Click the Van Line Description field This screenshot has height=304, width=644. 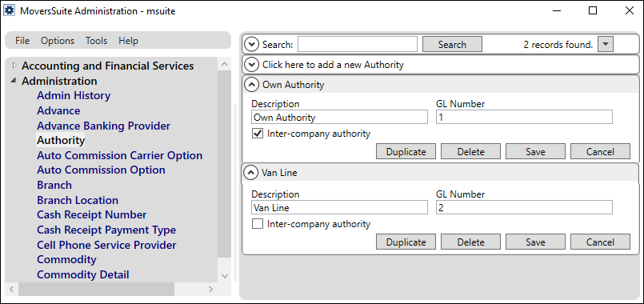tap(339, 207)
